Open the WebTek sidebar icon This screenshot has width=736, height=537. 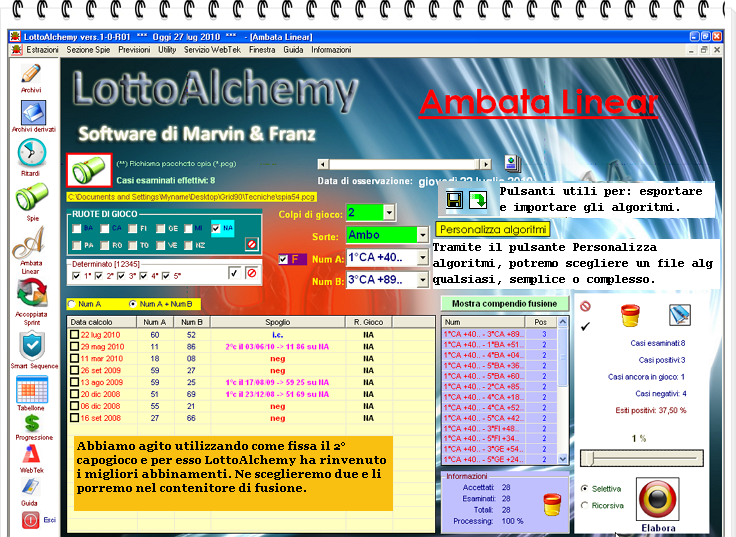tap(31, 454)
